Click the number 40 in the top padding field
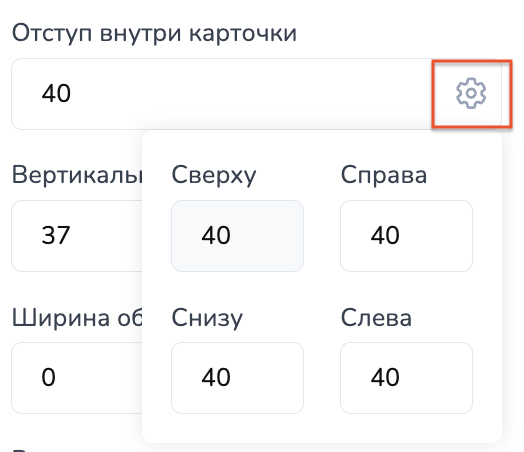Viewport: 524px width, 452px height. point(56,93)
